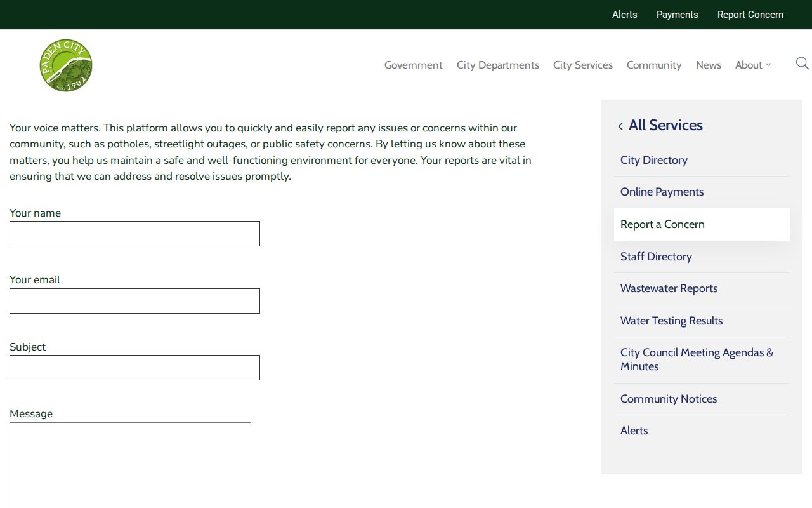Image resolution: width=812 pixels, height=508 pixels.
Task: Focus the Your email input field
Action: pyautogui.click(x=134, y=301)
